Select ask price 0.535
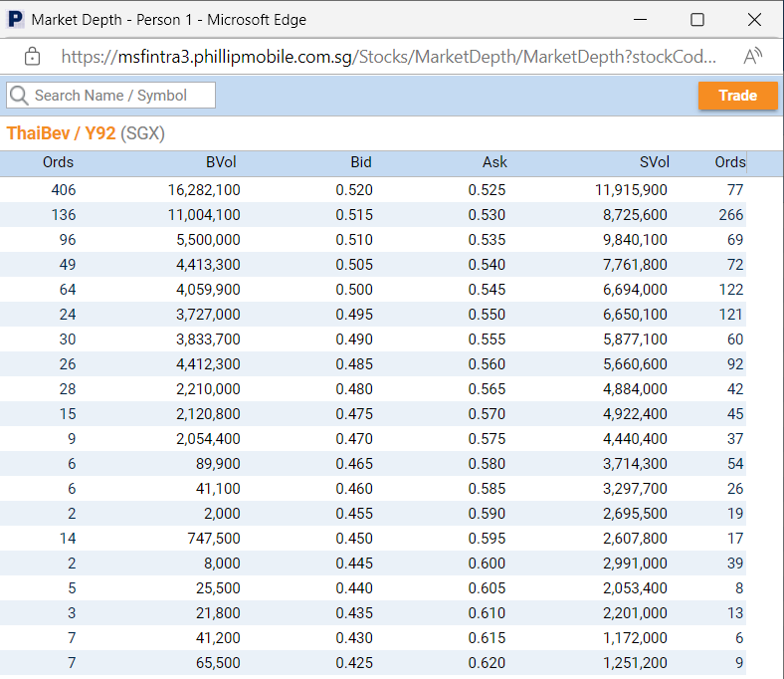 point(487,240)
